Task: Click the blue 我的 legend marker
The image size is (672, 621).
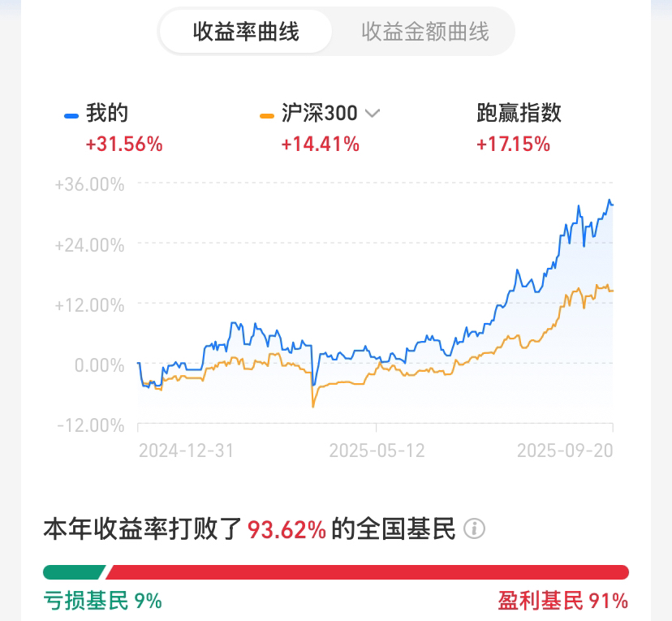Action: [71, 116]
